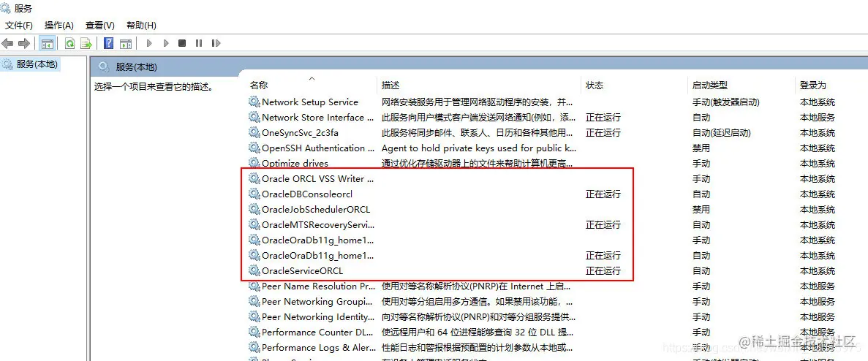Click the Restart Service icon
The height and width of the screenshot is (361, 868).
pyautogui.click(x=216, y=43)
